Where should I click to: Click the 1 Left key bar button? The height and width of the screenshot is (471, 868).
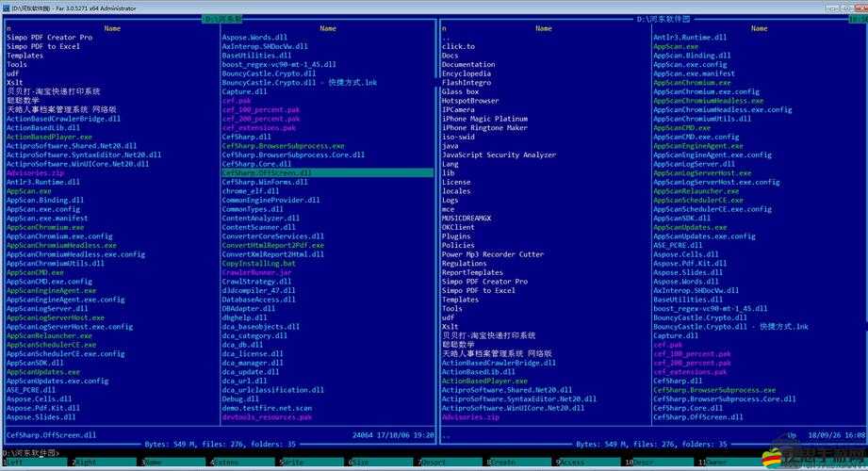[36, 463]
